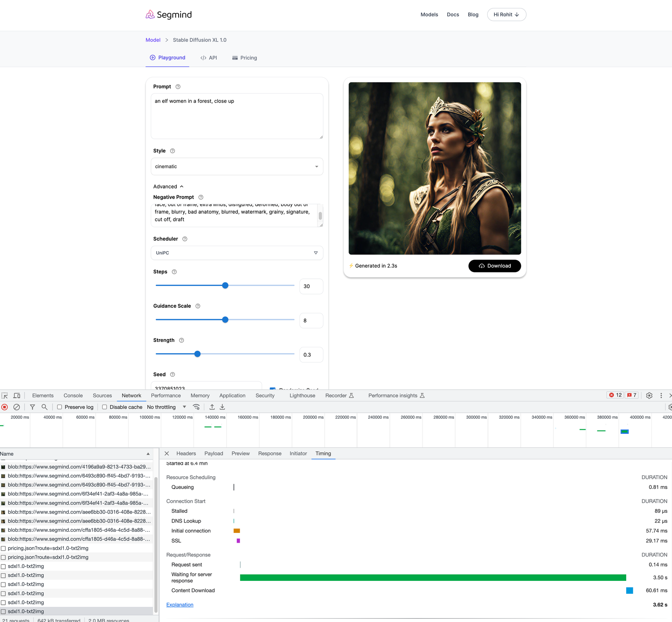Toggle device toolbar icon
The image size is (672, 622).
coord(17,396)
